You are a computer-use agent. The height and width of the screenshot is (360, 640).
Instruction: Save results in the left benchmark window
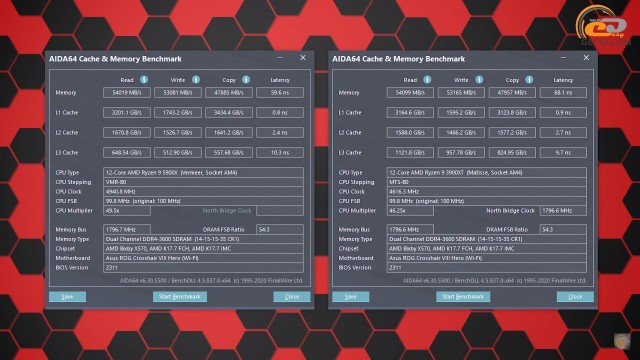click(67, 296)
